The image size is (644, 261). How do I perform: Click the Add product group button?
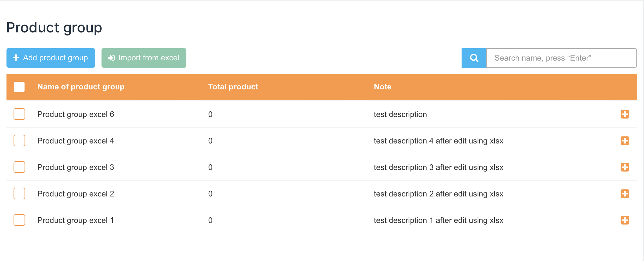[51, 58]
